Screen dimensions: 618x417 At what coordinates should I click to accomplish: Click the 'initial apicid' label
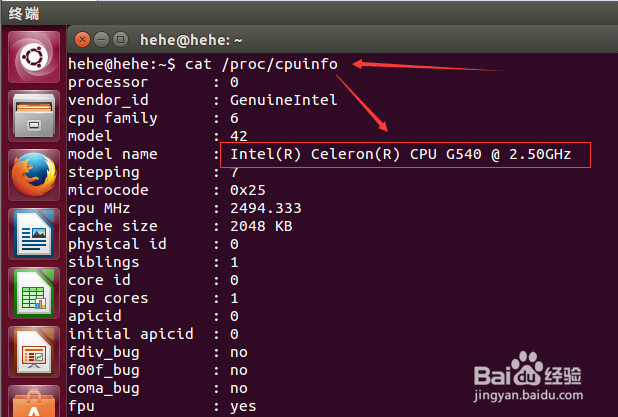pos(131,334)
